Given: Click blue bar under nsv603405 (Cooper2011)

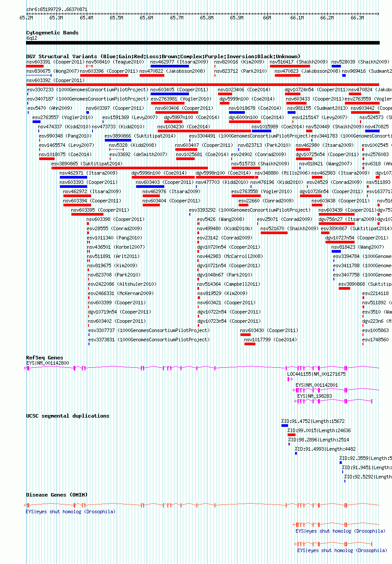Looking at the screenshot, I should coord(170,94).
